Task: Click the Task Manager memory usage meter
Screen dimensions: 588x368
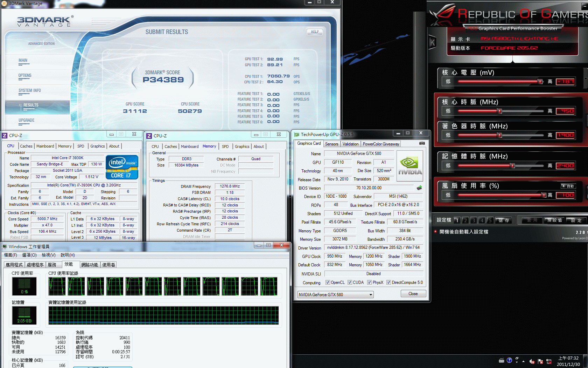Action: 24,315
